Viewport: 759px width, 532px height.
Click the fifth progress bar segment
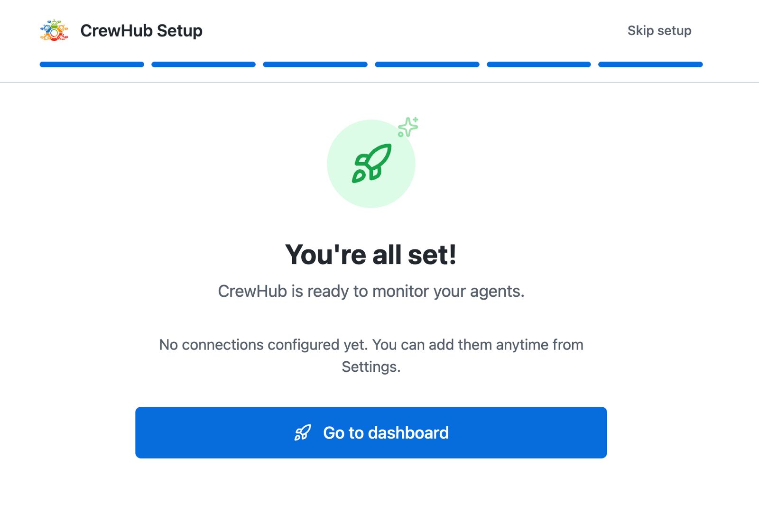538,64
